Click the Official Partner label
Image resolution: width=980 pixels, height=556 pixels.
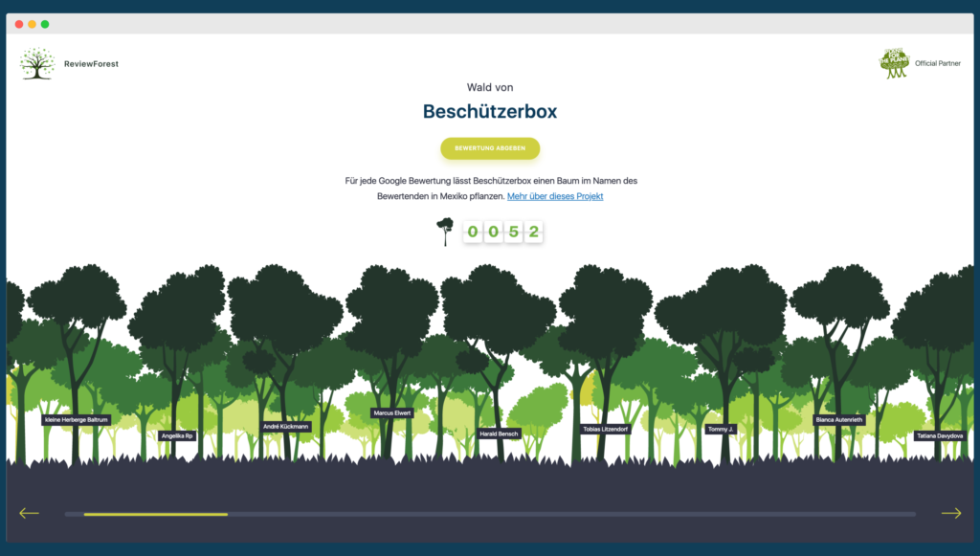coord(938,63)
